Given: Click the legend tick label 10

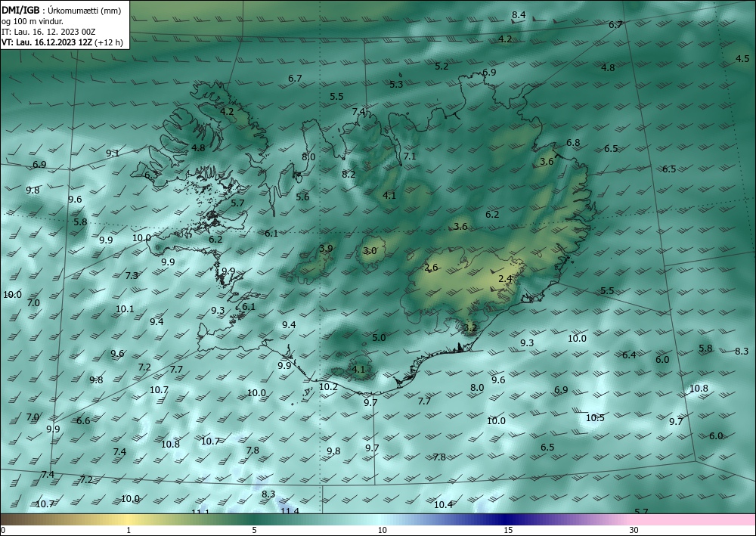Looking at the screenshot, I should [383, 531].
